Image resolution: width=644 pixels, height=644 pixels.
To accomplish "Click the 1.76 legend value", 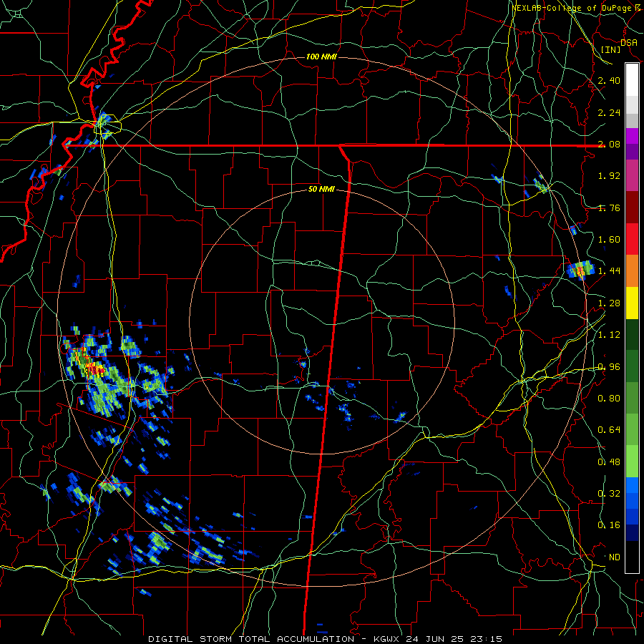I will [x=609, y=208].
